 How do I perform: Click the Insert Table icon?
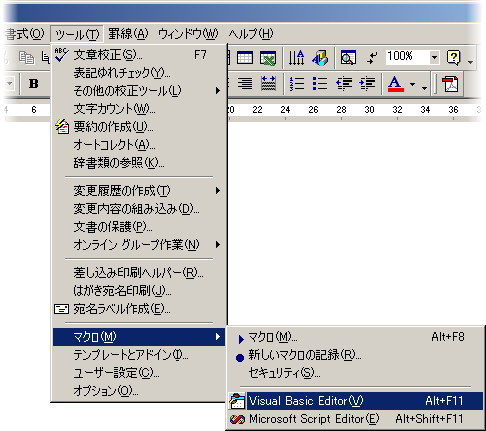(245, 58)
